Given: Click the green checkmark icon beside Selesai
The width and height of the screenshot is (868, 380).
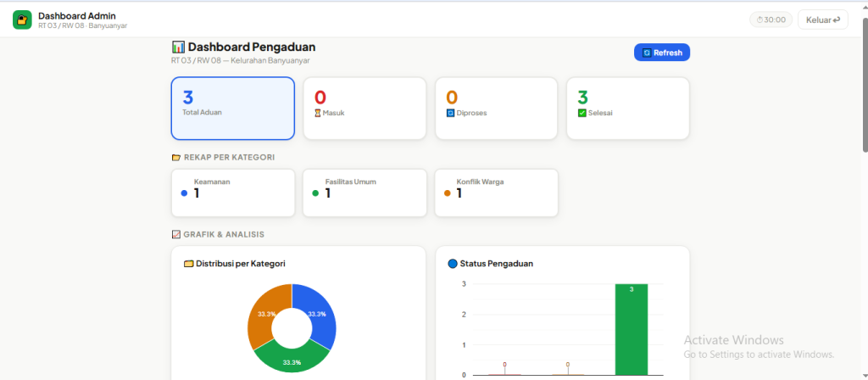Looking at the screenshot, I should click(581, 113).
